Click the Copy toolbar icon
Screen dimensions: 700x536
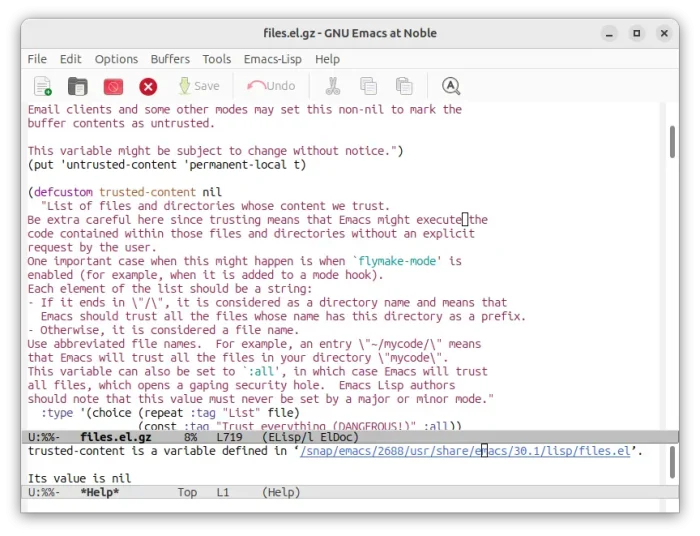coord(369,86)
